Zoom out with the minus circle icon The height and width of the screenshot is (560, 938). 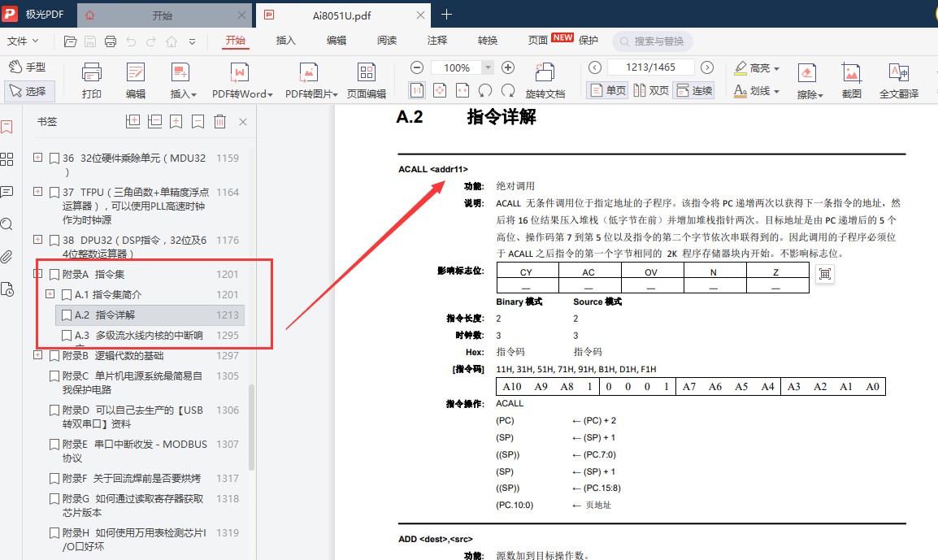click(x=417, y=67)
